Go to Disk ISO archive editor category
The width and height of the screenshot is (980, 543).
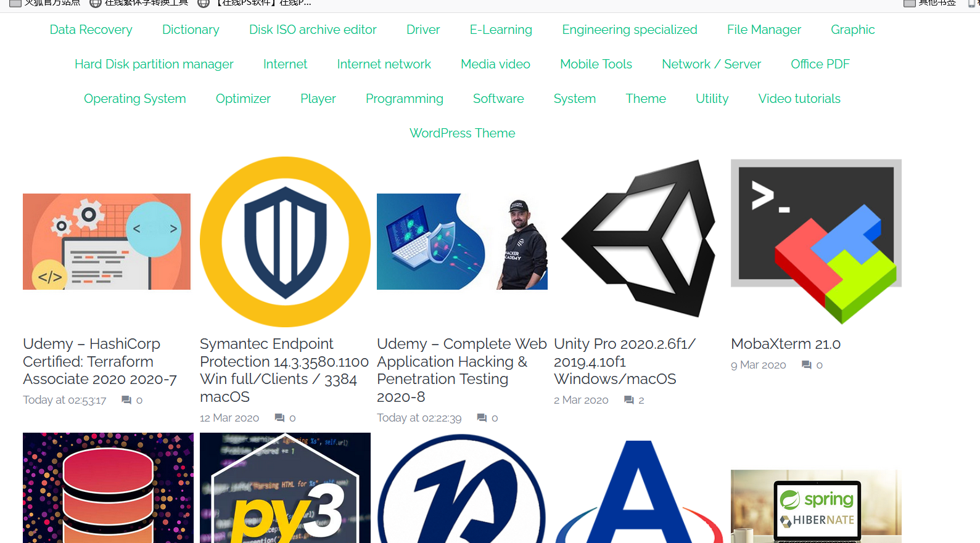[x=313, y=30]
